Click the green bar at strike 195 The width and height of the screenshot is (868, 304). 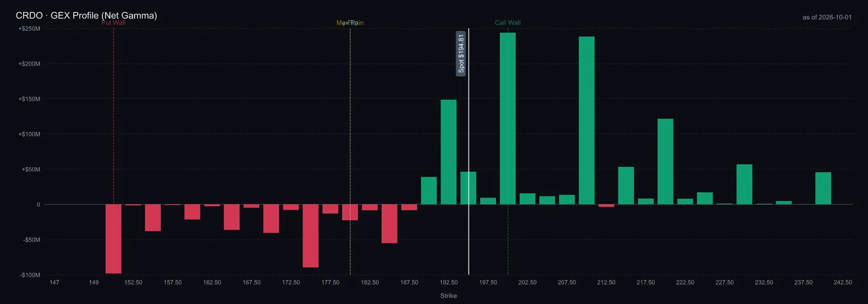coord(468,188)
